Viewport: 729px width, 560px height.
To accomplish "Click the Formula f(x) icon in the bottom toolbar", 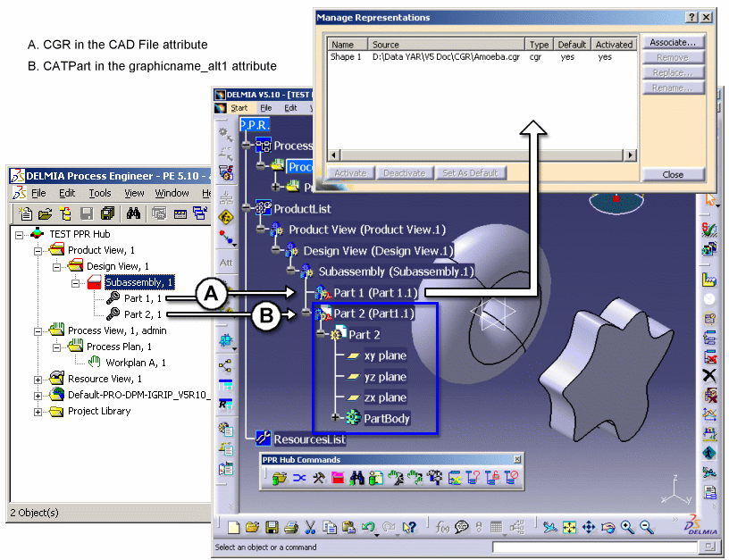I will (x=442, y=527).
